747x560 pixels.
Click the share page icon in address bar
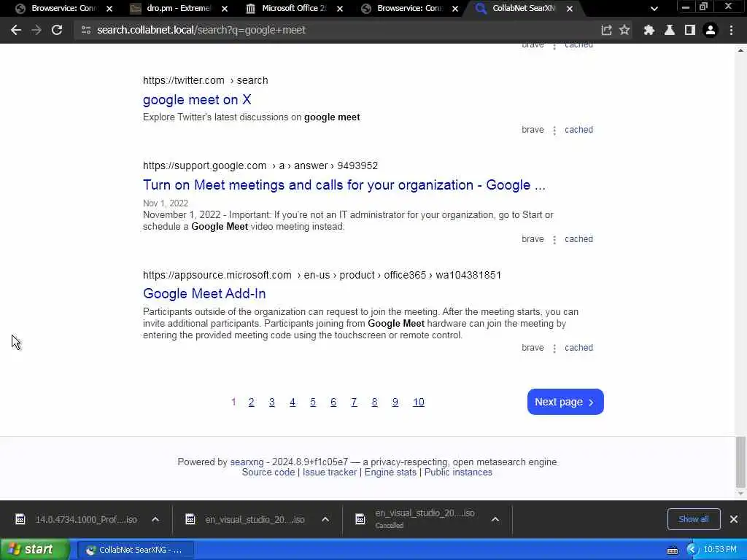click(x=606, y=30)
